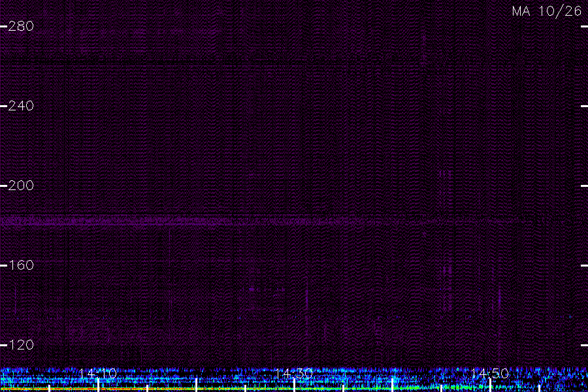Click the 200 frequency axis label
The image size is (588, 392).
tap(21, 186)
